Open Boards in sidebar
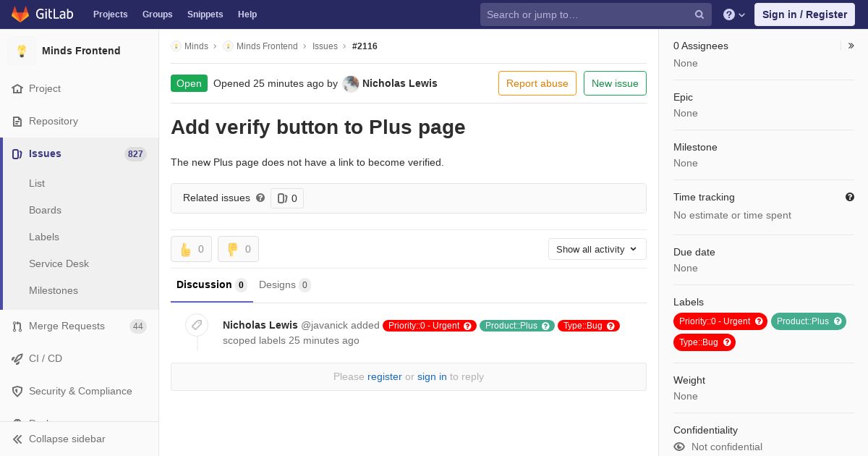 pos(45,210)
